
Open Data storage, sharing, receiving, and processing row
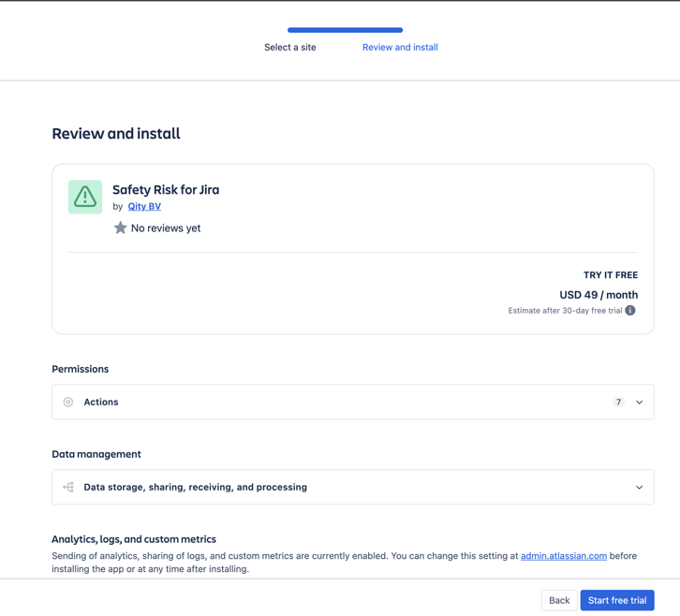click(x=353, y=487)
